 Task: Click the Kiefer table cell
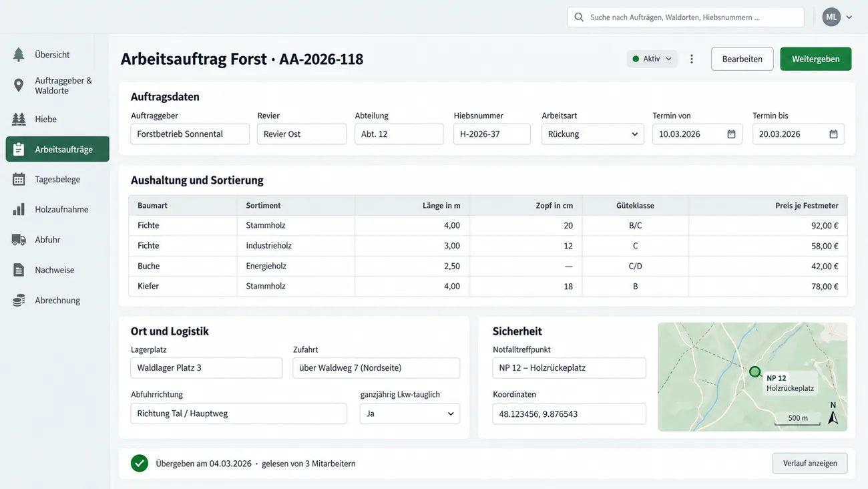(x=183, y=286)
